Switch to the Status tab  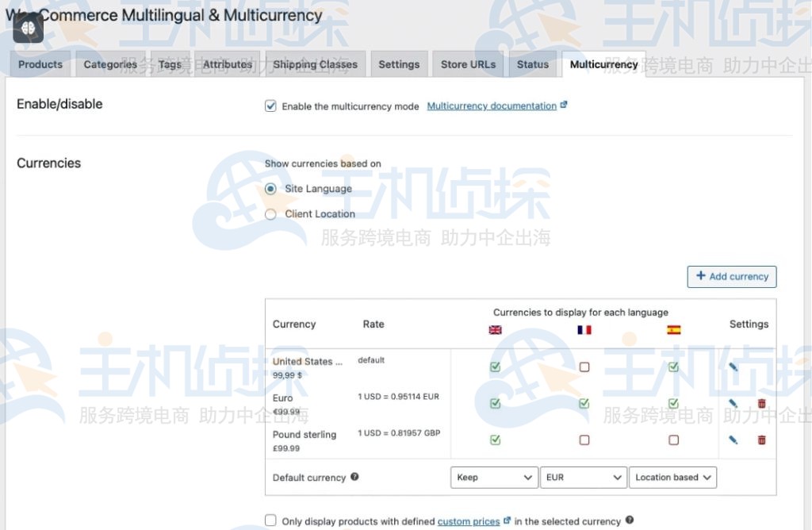pyautogui.click(x=532, y=64)
